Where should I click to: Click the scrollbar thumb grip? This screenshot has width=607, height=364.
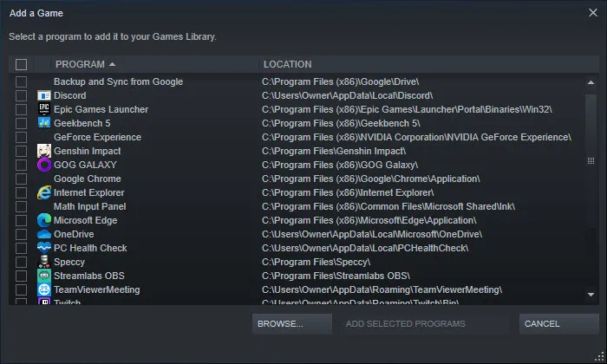(x=591, y=160)
